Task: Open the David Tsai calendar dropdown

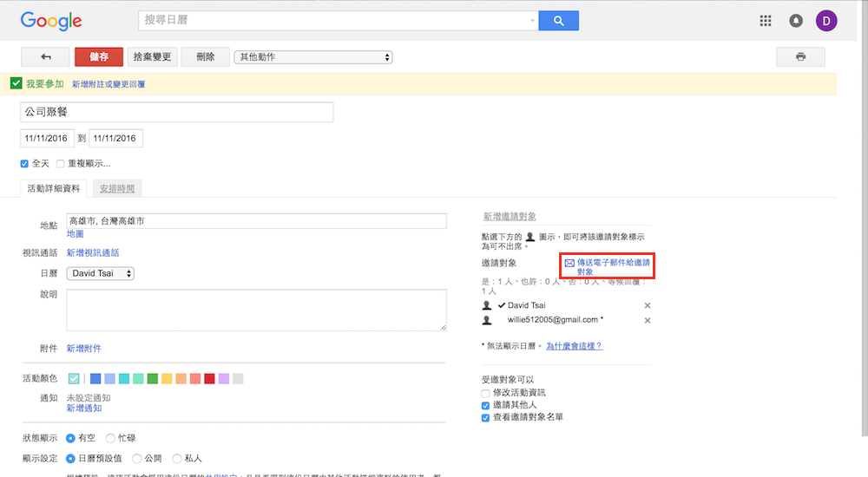Action: 101,273
